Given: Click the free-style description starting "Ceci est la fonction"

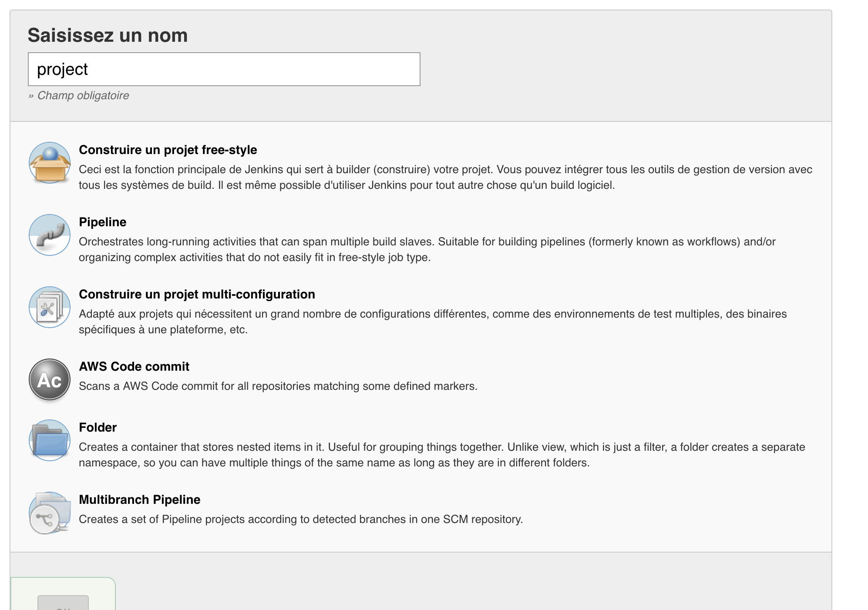Looking at the screenshot, I should pyautogui.click(x=445, y=177).
